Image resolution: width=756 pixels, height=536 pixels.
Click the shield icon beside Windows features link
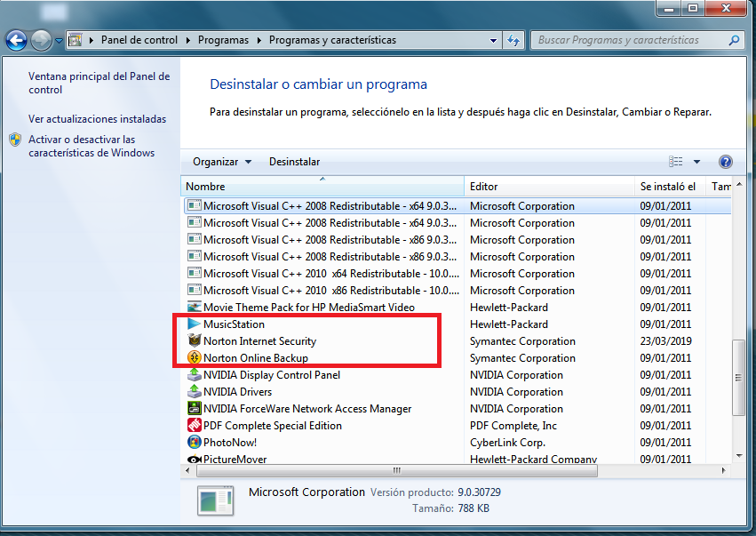(x=15, y=140)
